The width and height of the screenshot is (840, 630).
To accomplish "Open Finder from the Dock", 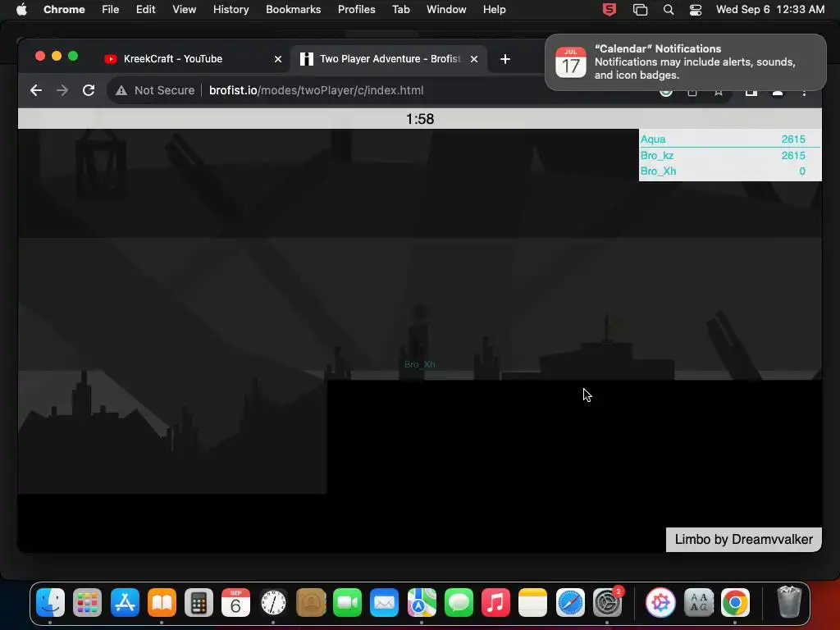I will [50, 603].
